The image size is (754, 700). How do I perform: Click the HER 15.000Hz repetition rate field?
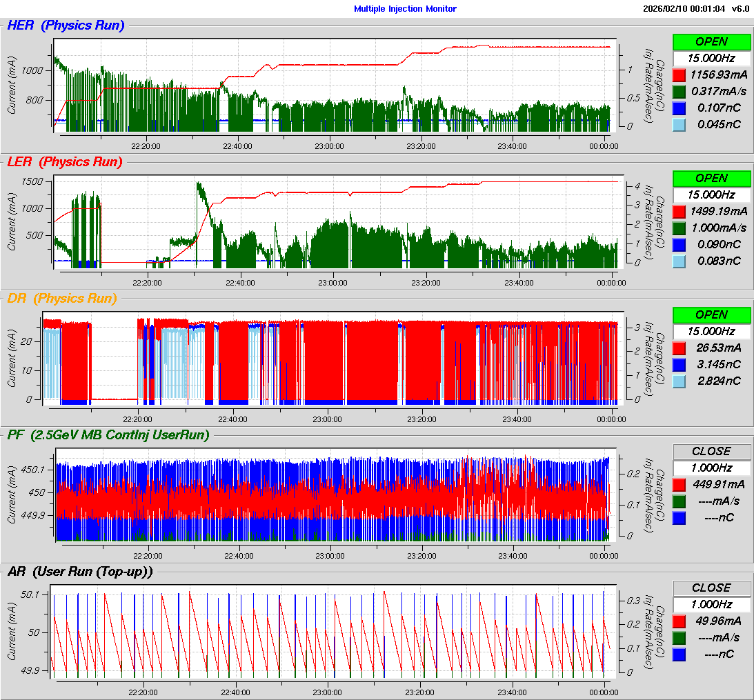click(711, 58)
